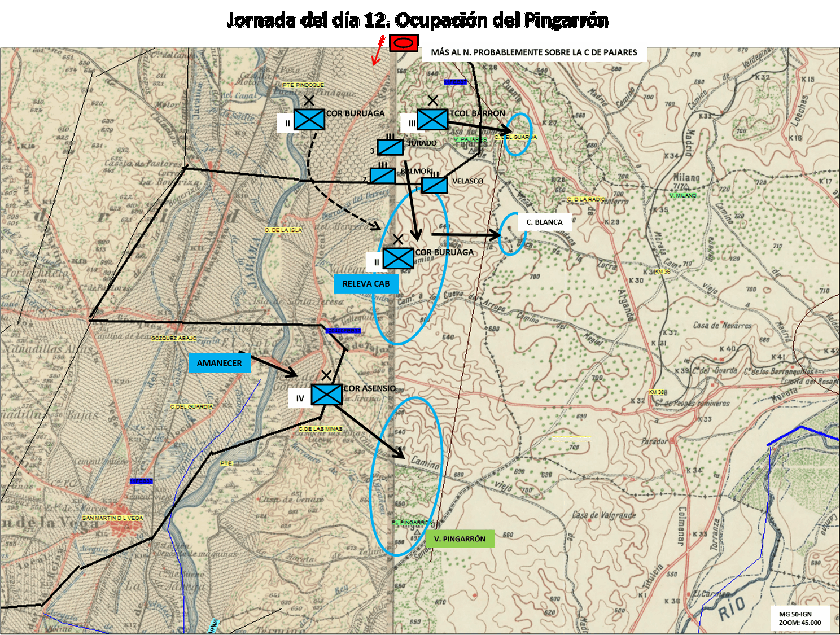Click the yellow GOZQUEZ ABAJO label
Screen dimensions: 840x635
pyautogui.click(x=174, y=338)
